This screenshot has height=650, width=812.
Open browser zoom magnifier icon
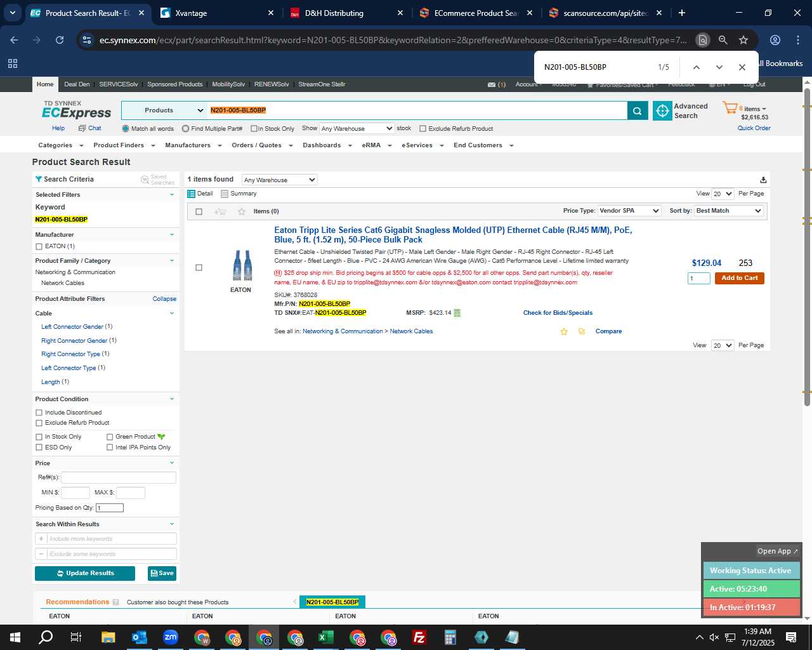pos(723,40)
